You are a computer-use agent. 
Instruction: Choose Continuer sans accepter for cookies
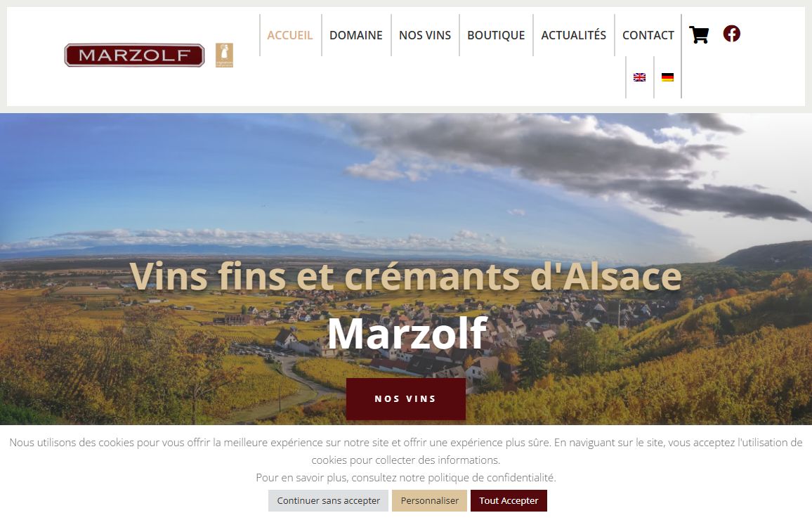(x=328, y=501)
